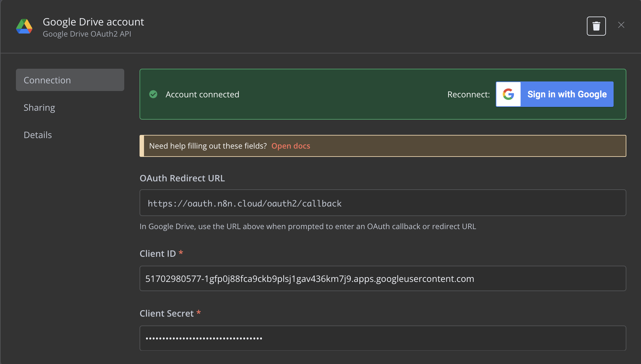Switch to the Details tab
Screen dimensions: 641x364
point(70,135)
